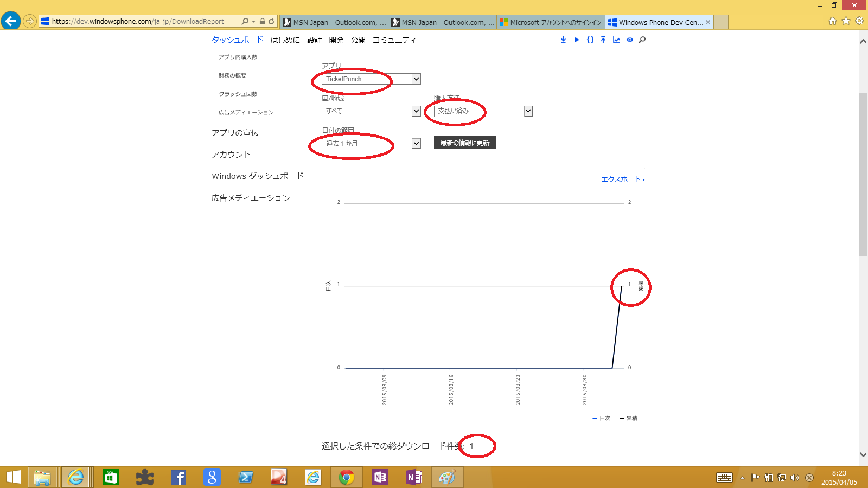Go back with the browser Back arrow
The width and height of the screenshot is (868, 488).
[11, 21]
